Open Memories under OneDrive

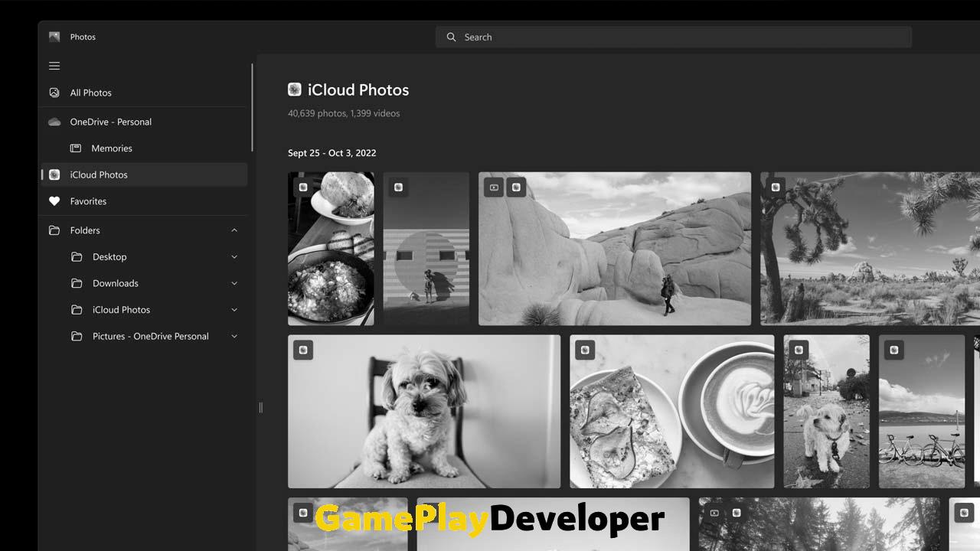click(145, 148)
